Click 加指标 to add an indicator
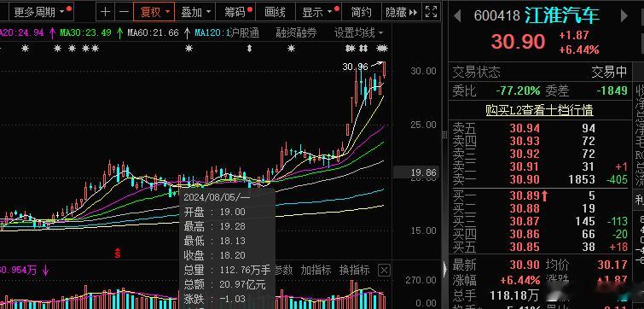644x309 pixels. [316, 270]
